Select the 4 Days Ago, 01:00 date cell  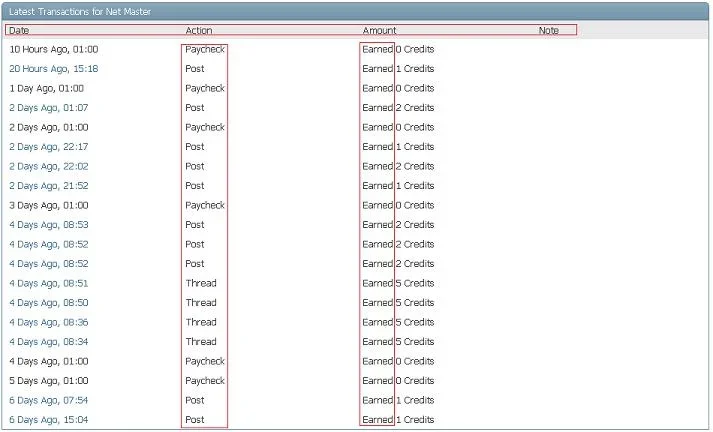pos(49,362)
